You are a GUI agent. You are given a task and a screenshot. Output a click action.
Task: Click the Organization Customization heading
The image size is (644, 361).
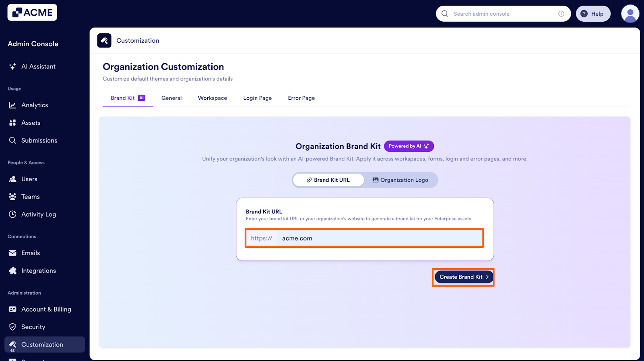pos(163,67)
